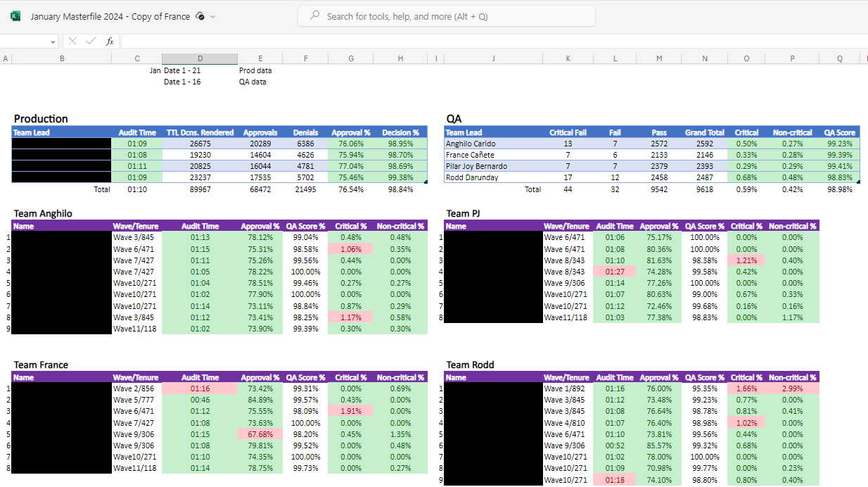
Task: Click the red 67.68% approval cell
Action: [x=260, y=434]
